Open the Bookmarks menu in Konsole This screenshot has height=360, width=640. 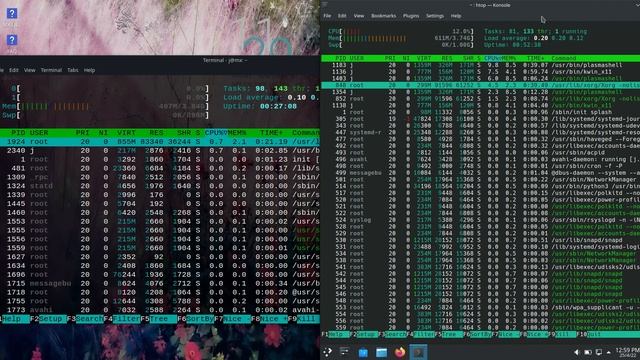point(384,16)
